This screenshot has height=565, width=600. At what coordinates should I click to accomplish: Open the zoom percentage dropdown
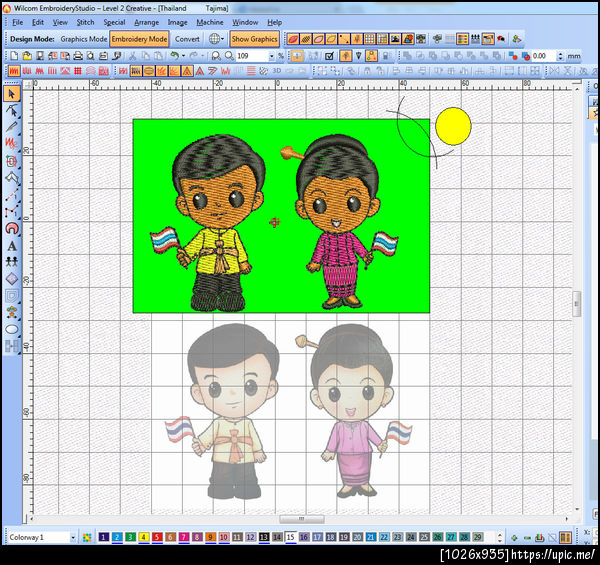[x=272, y=56]
